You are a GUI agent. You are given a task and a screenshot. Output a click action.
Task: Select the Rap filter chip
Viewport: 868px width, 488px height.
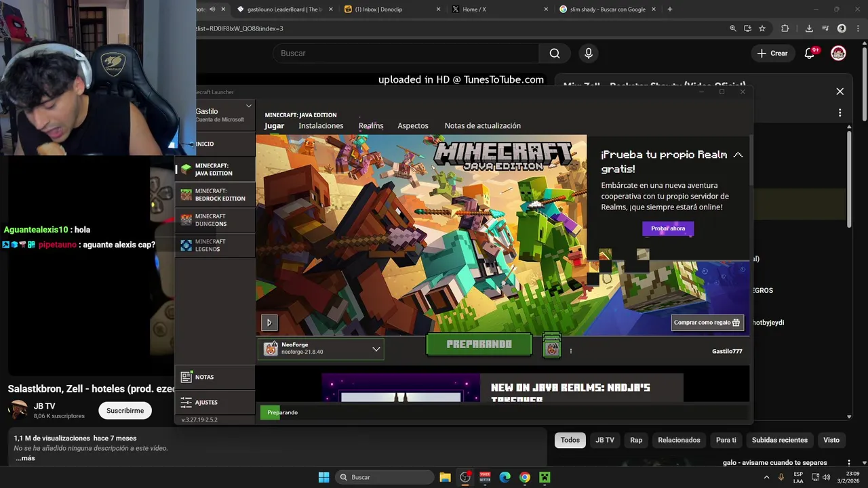[636, 441]
